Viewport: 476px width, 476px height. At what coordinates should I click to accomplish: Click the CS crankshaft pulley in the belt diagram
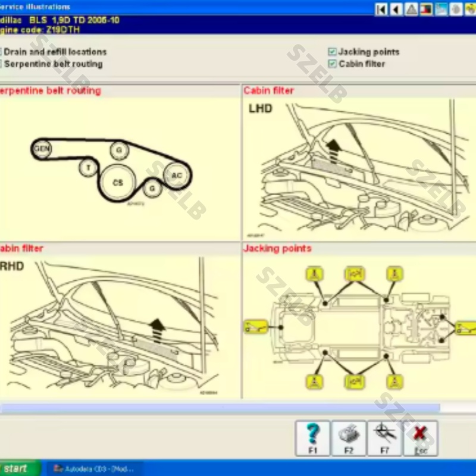118,182
